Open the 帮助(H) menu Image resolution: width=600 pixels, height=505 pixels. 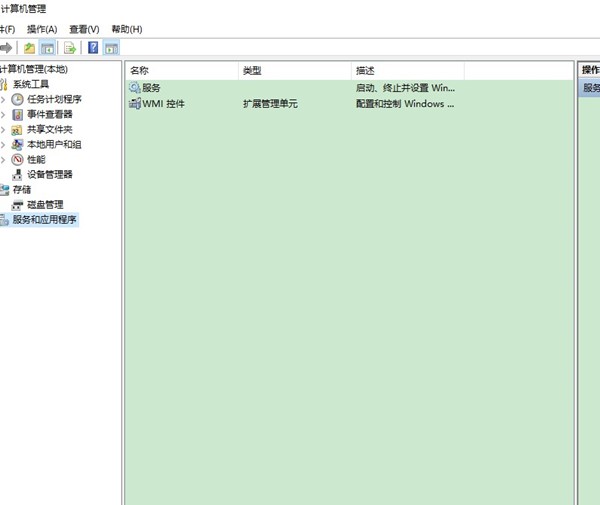point(127,29)
